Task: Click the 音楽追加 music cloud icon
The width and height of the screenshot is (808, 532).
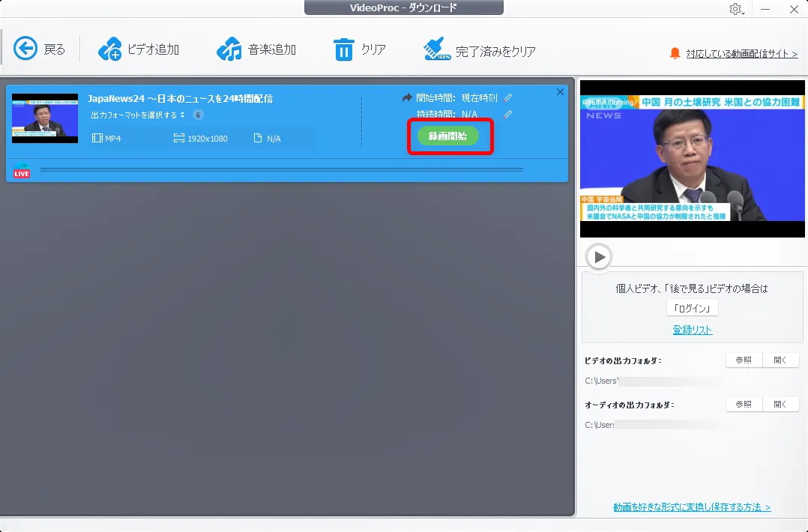Action: click(x=229, y=49)
